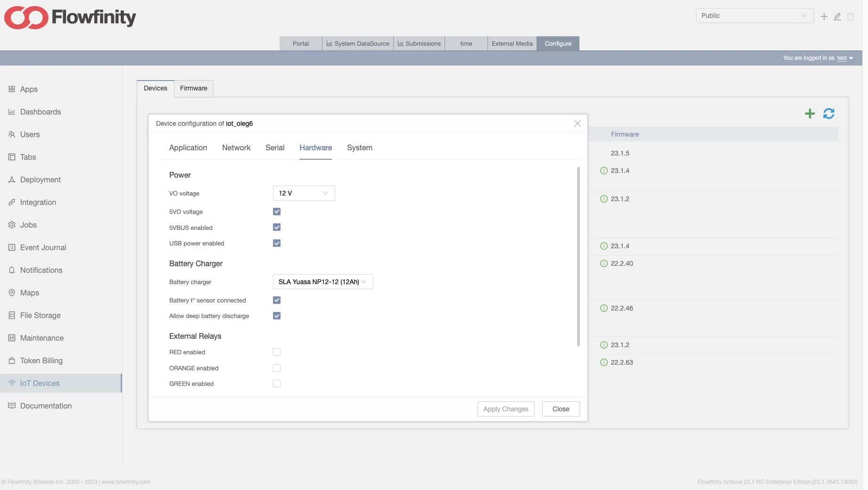Click the plus icon beside Public dropdown
868x490 pixels.
point(824,16)
